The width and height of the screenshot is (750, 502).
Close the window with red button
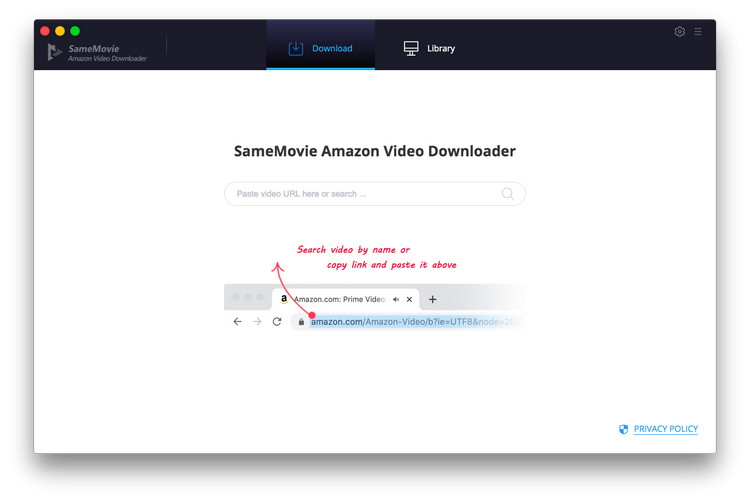(x=45, y=31)
